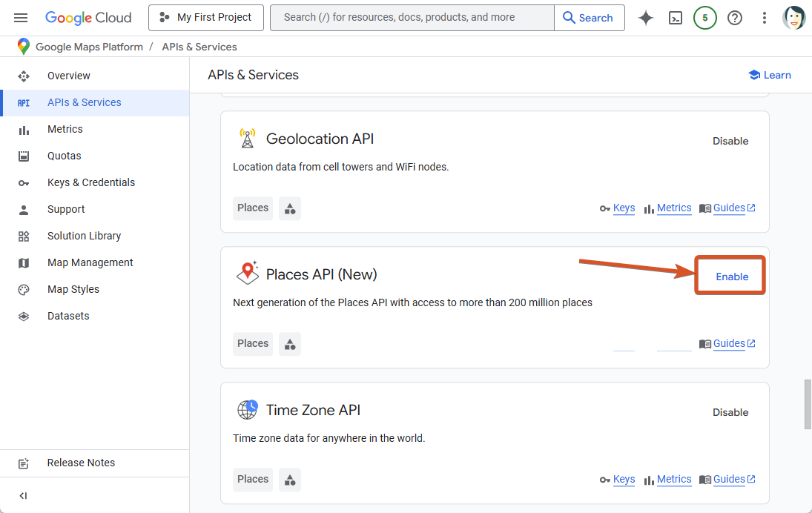Click the Metrics bar chart sidebar icon

(x=24, y=130)
